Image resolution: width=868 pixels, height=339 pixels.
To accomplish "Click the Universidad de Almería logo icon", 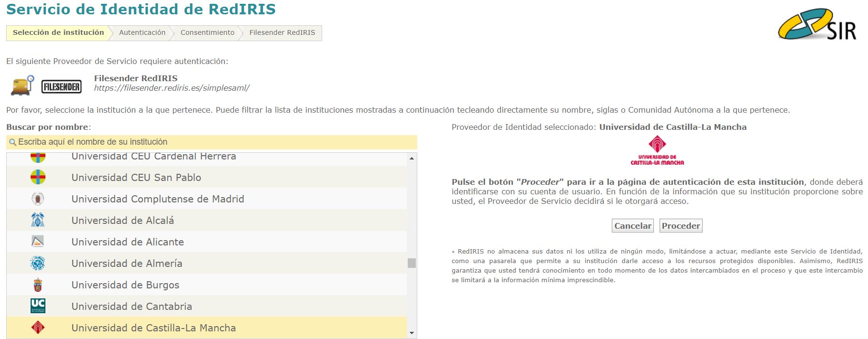I will pos(38,263).
